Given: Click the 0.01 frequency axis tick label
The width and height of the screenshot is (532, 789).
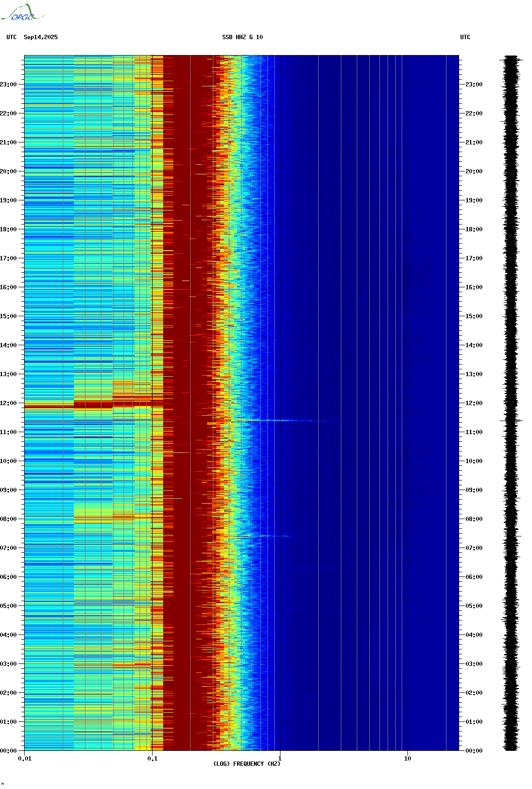Looking at the screenshot, I should 25,759.
